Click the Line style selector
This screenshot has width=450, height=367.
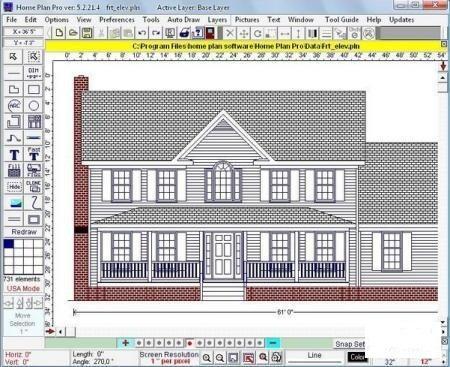pyautogui.click(x=314, y=357)
